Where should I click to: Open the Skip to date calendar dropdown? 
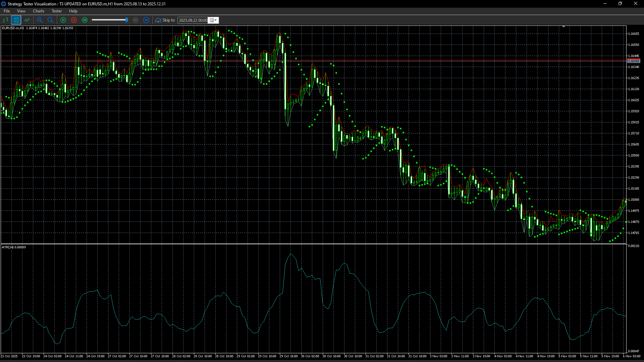[x=213, y=20]
